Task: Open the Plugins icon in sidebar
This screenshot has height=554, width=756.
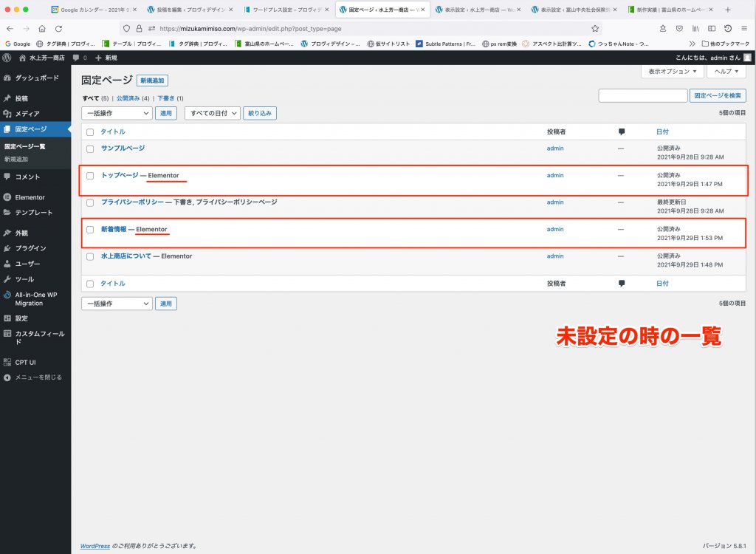Action: (7, 248)
